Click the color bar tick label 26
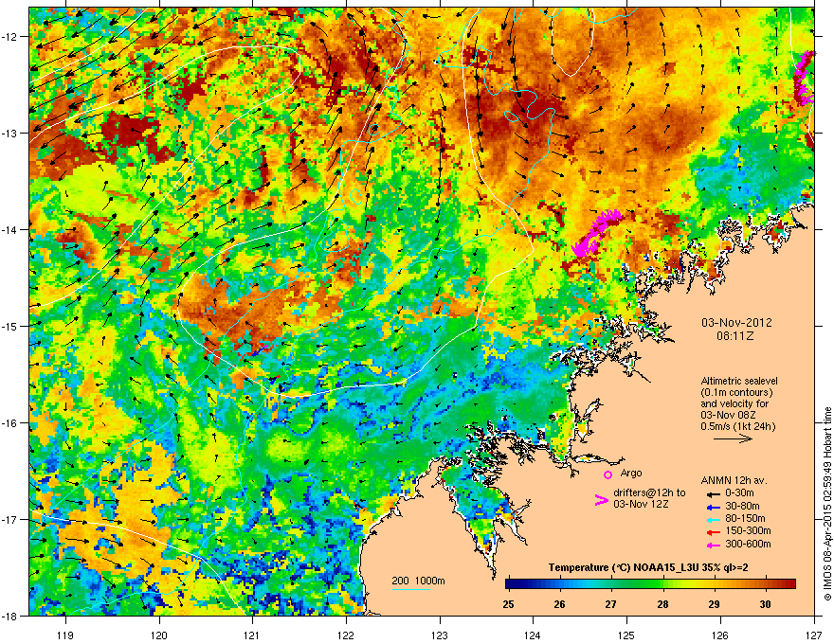 tap(559, 604)
